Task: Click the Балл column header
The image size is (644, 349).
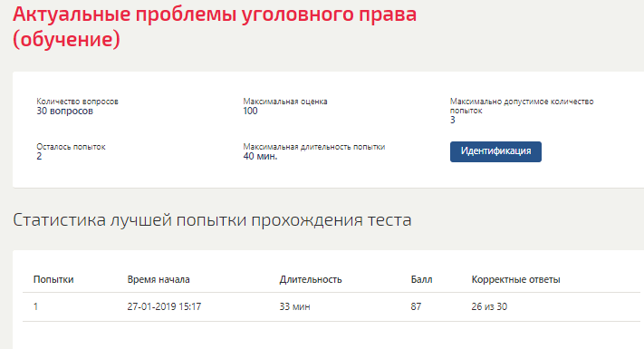Action: pos(421,279)
